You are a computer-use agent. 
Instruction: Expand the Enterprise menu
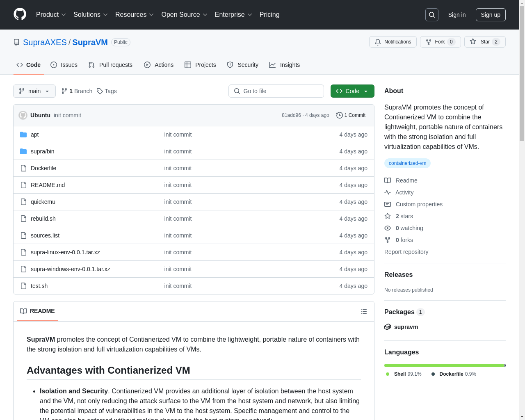pyautogui.click(x=233, y=15)
